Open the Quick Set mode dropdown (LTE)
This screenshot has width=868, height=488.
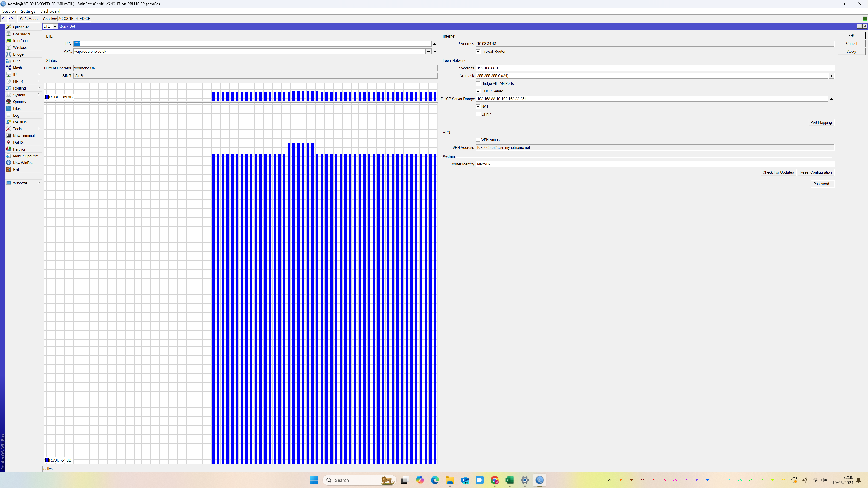(55, 26)
